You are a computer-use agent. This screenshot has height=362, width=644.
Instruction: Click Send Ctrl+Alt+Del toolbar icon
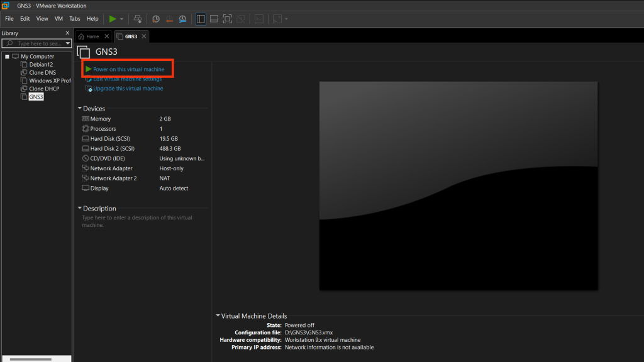138,19
